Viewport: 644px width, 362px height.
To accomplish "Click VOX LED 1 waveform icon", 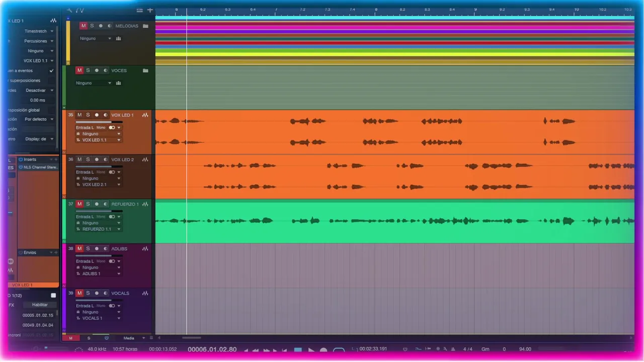I will coord(145,115).
